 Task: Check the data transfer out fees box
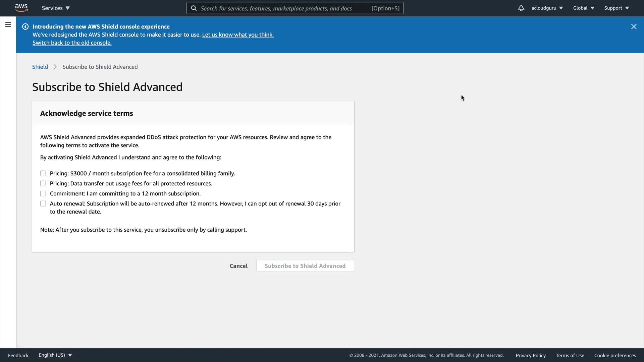[x=43, y=183]
